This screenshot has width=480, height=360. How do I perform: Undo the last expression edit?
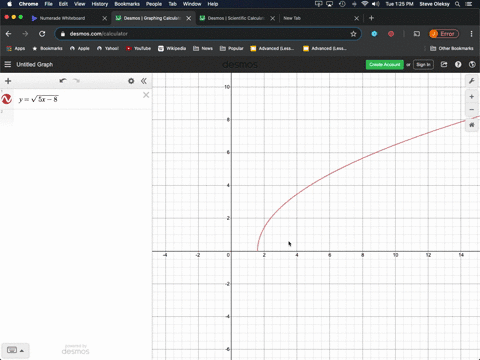pos(63,81)
